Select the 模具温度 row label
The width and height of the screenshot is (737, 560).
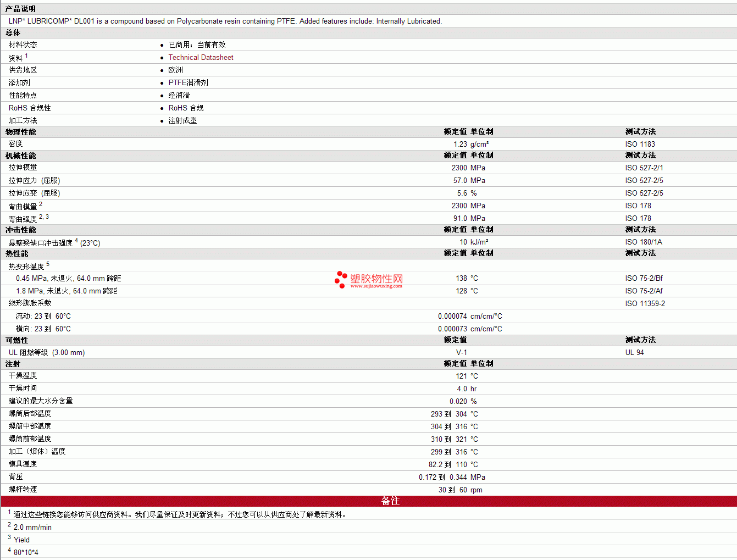[x=23, y=464]
